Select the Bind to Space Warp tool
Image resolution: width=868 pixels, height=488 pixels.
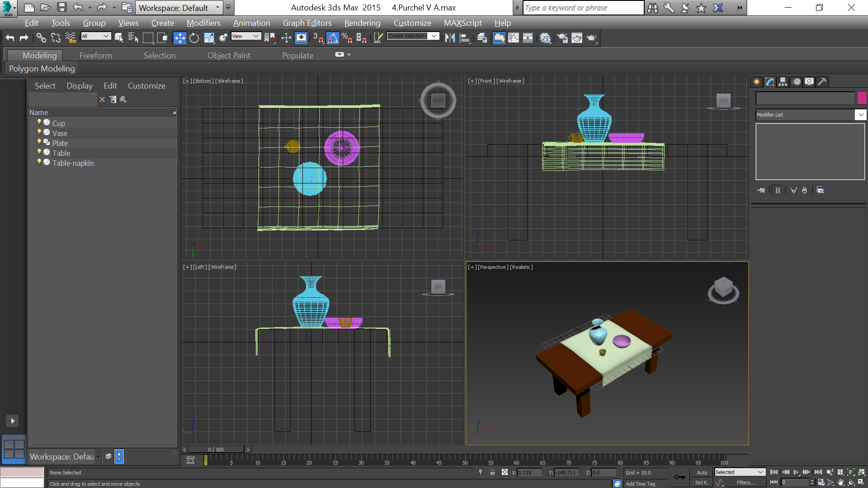(x=71, y=38)
